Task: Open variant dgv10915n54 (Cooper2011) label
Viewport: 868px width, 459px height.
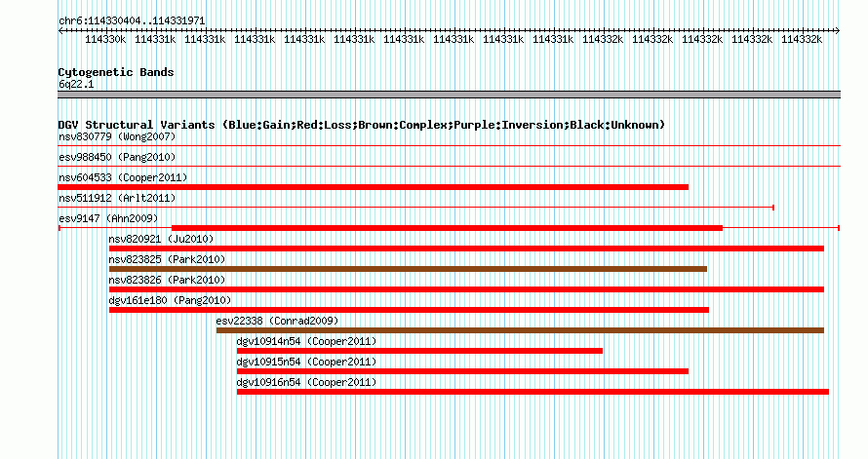Action: pyautogui.click(x=306, y=362)
